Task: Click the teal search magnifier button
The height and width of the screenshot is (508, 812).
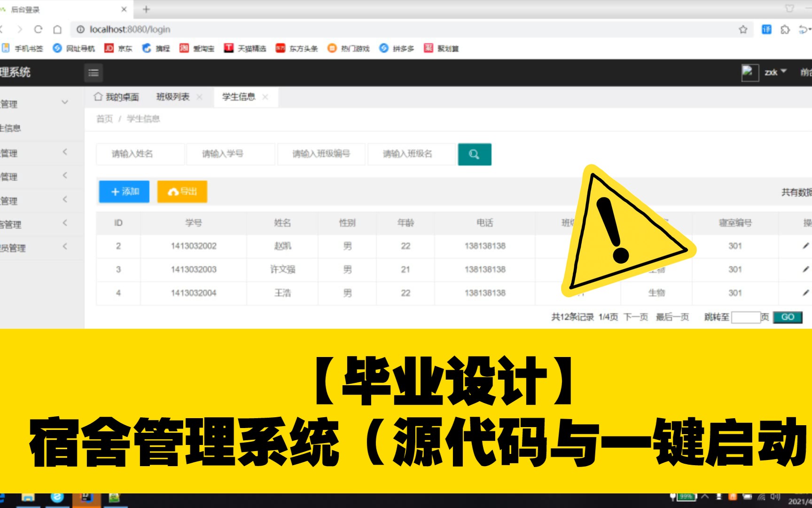Action: point(475,154)
